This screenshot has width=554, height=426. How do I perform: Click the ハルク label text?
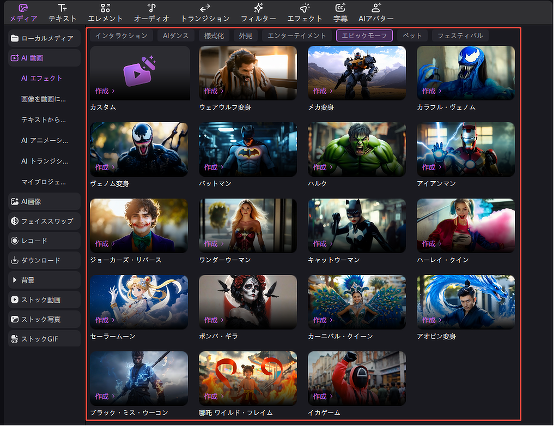pos(317,184)
